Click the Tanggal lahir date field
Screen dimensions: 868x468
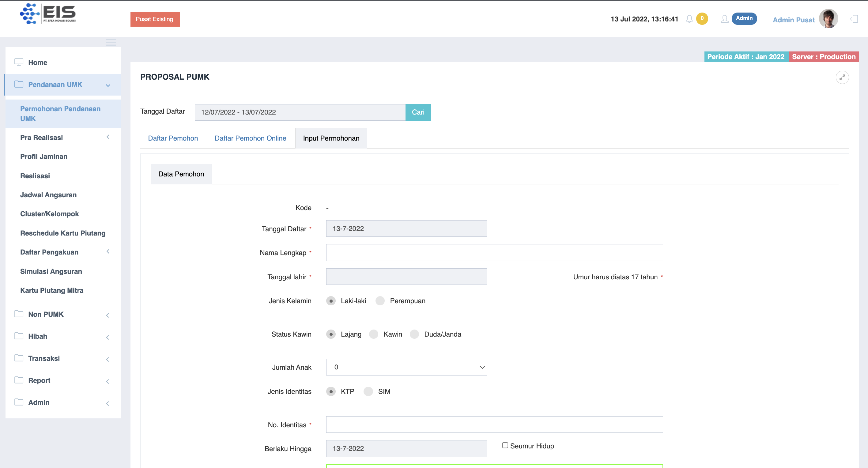click(406, 277)
